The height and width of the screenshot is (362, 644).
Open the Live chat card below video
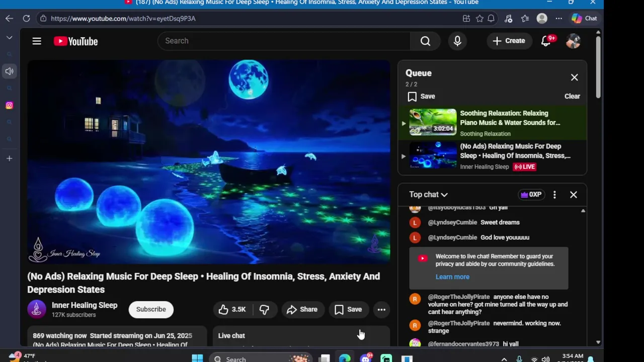(x=301, y=336)
